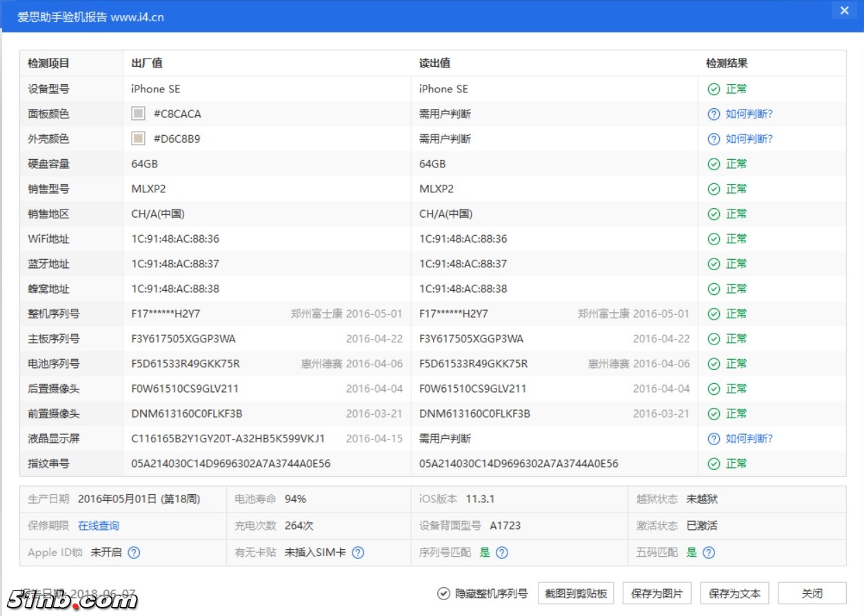Click the green check icon in 蓝牙地址 row
The width and height of the screenshot is (864, 616).
click(x=714, y=264)
